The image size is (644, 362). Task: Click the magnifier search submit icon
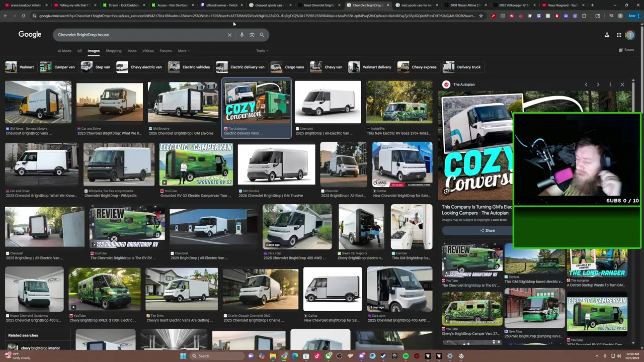262,35
